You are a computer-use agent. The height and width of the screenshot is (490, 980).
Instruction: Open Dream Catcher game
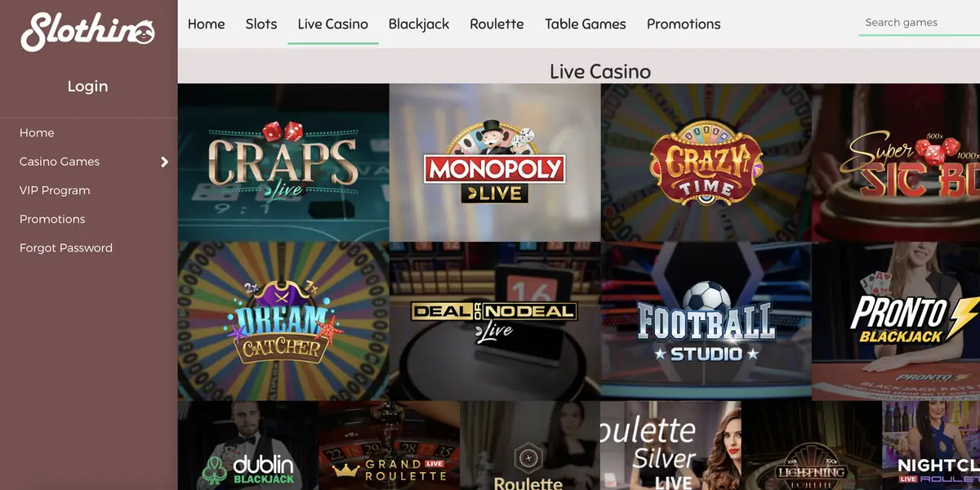coord(283,321)
